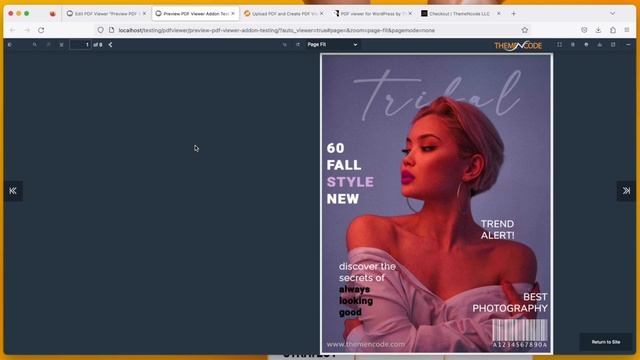Print the PDF document

click(x=586, y=44)
